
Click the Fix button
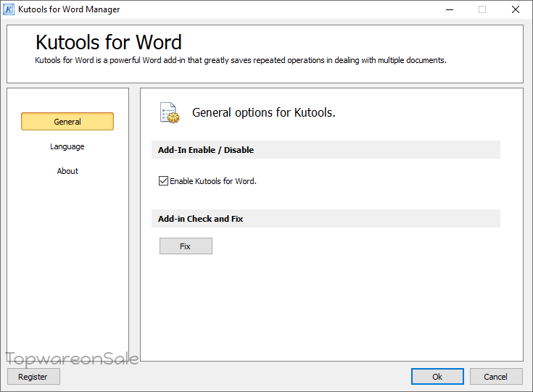pos(186,246)
